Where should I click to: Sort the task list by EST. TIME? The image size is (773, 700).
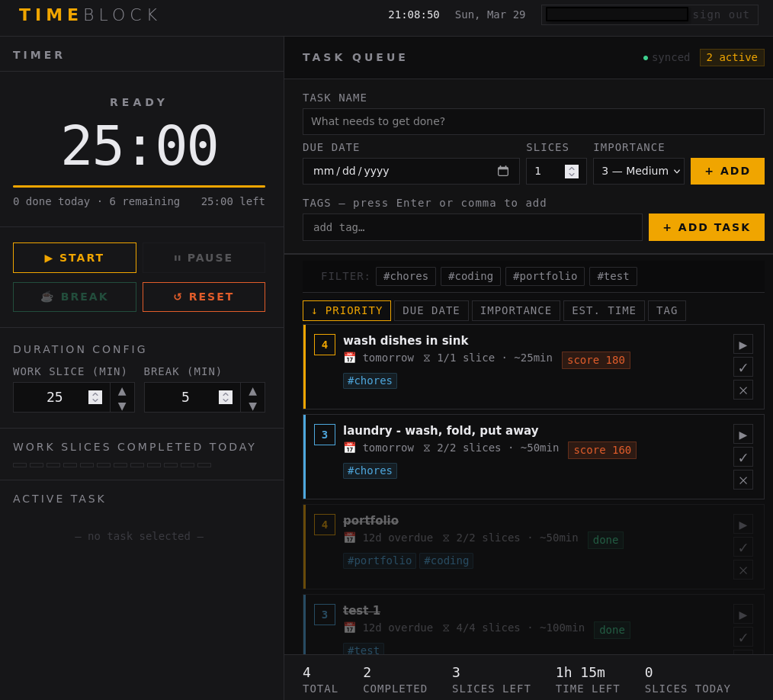(604, 310)
